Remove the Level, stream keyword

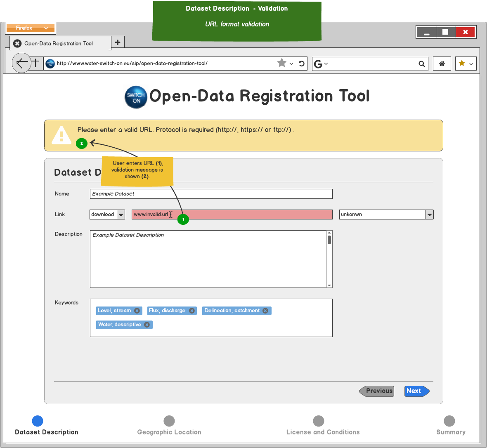point(137,311)
